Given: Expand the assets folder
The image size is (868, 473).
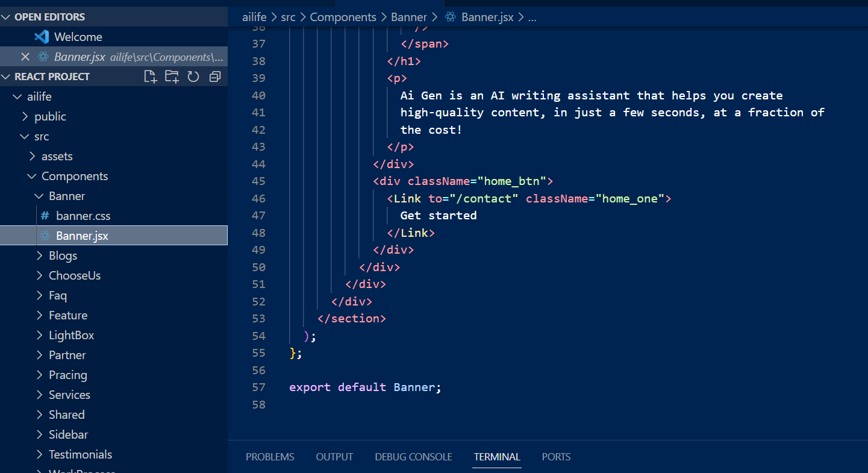Looking at the screenshot, I should pos(32,156).
